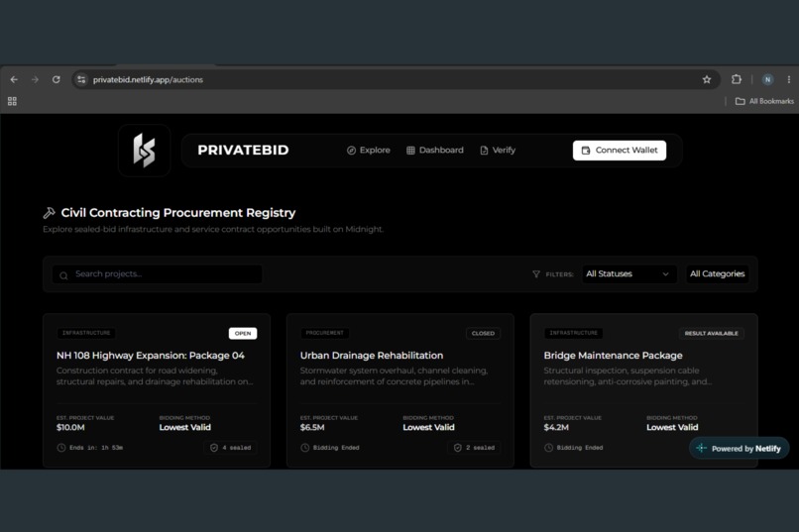Click the Ends in: 1h 53m text
Screen dimensions: 799x532
pos(96,448)
